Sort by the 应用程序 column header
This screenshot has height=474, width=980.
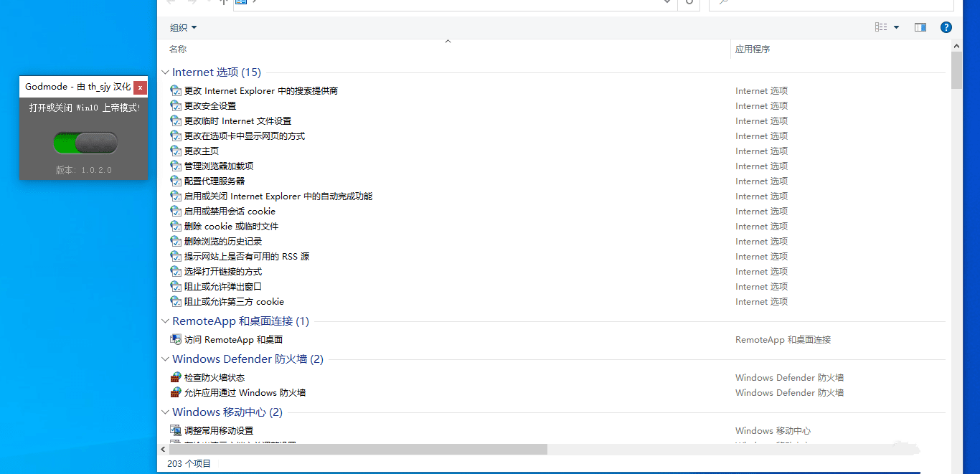(753, 49)
